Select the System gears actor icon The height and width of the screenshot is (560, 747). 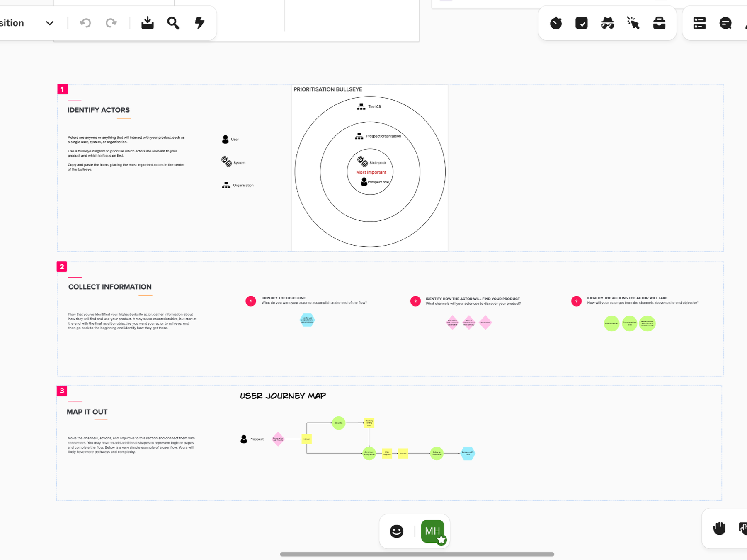tap(226, 162)
